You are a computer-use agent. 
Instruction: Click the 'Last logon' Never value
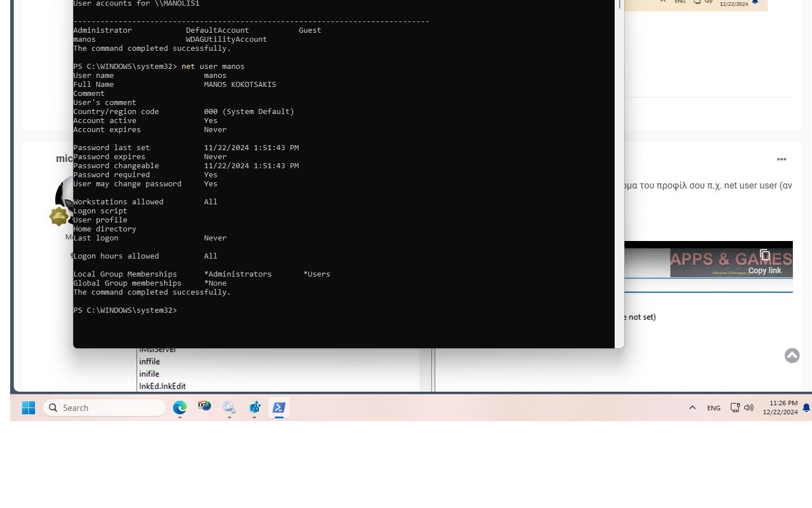pos(215,238)
